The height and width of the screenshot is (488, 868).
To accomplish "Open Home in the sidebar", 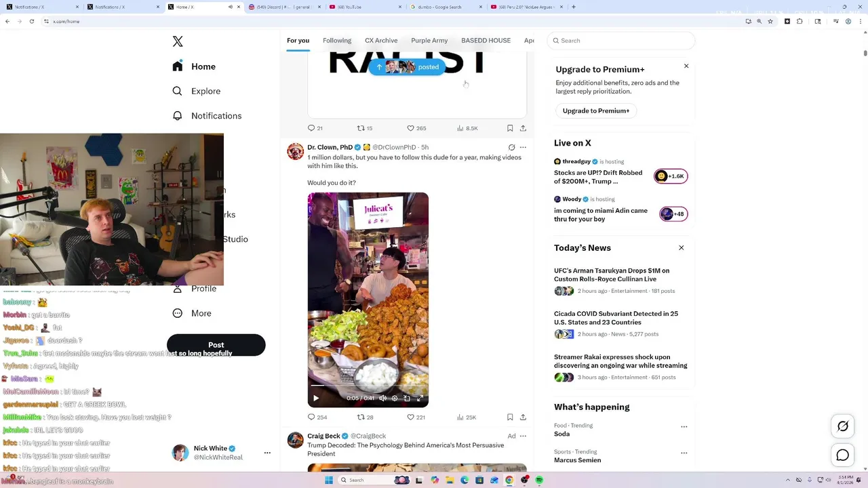I will click(x=194, y=66).
